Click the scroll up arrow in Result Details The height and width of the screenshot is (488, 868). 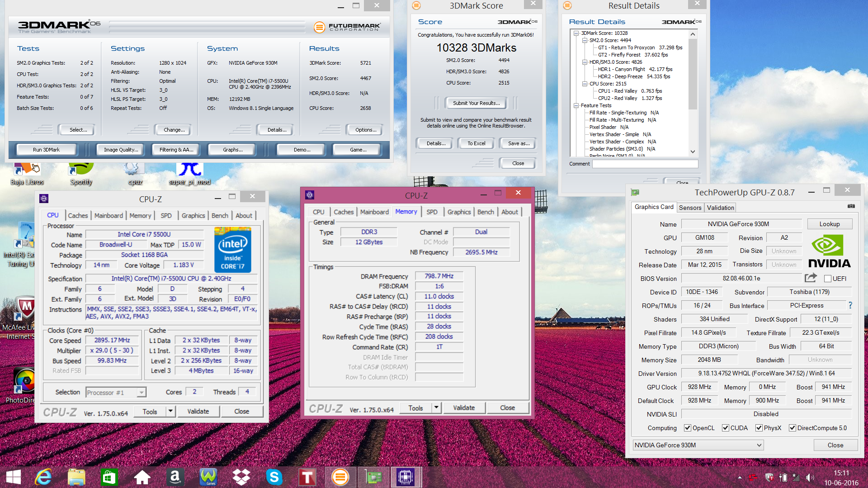tap(693, 34)
